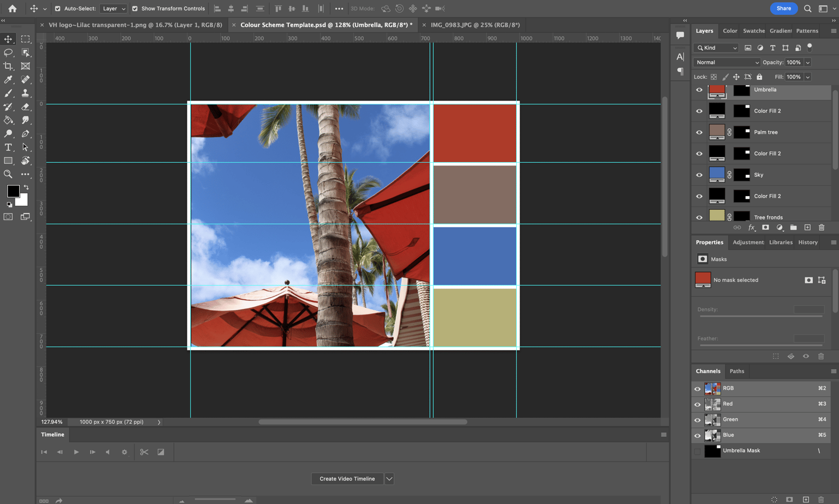This screenshot has height=504, width=839.
Task: Select the Zoom tool
Action: point(8,174)
